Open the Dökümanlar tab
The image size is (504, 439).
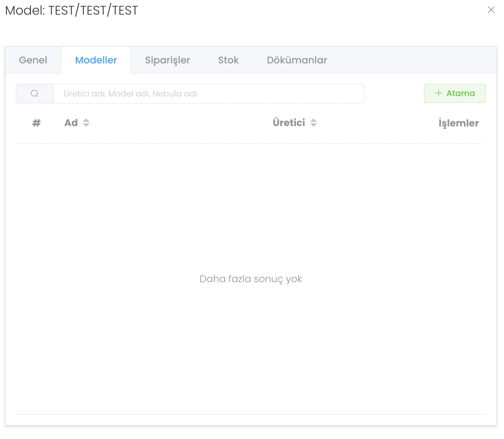click(x=297, y=60)
